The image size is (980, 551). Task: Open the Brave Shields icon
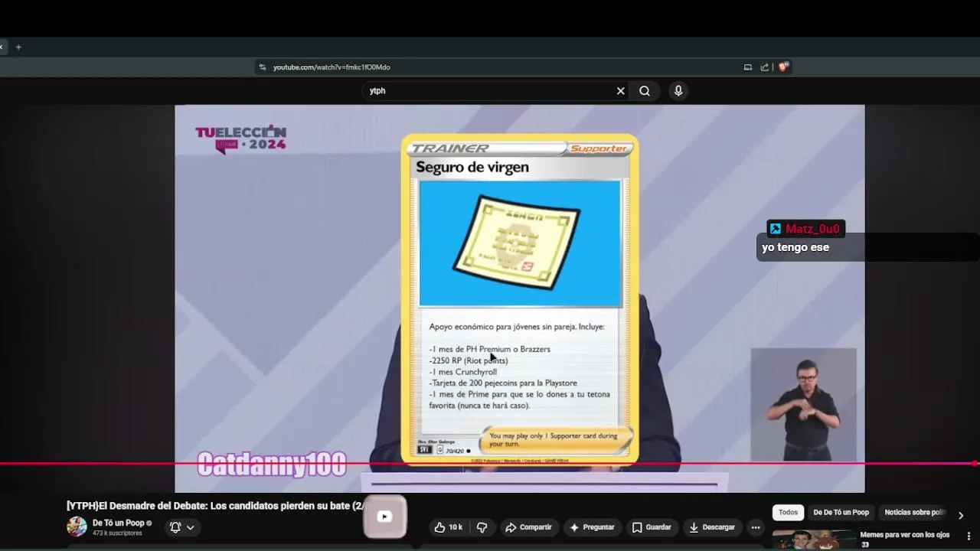[783, 67]
